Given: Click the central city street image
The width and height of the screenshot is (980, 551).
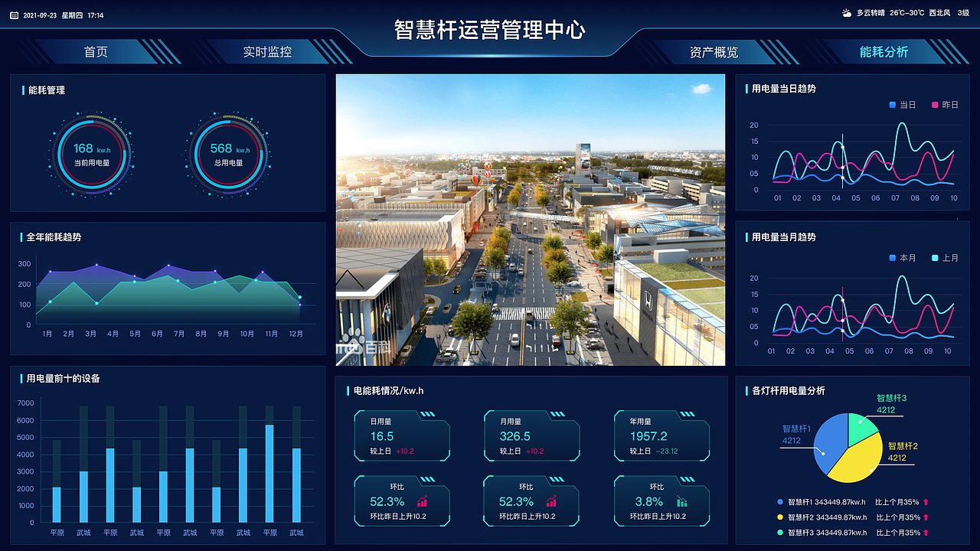Looking at the screenshot, I should (530, 220).
